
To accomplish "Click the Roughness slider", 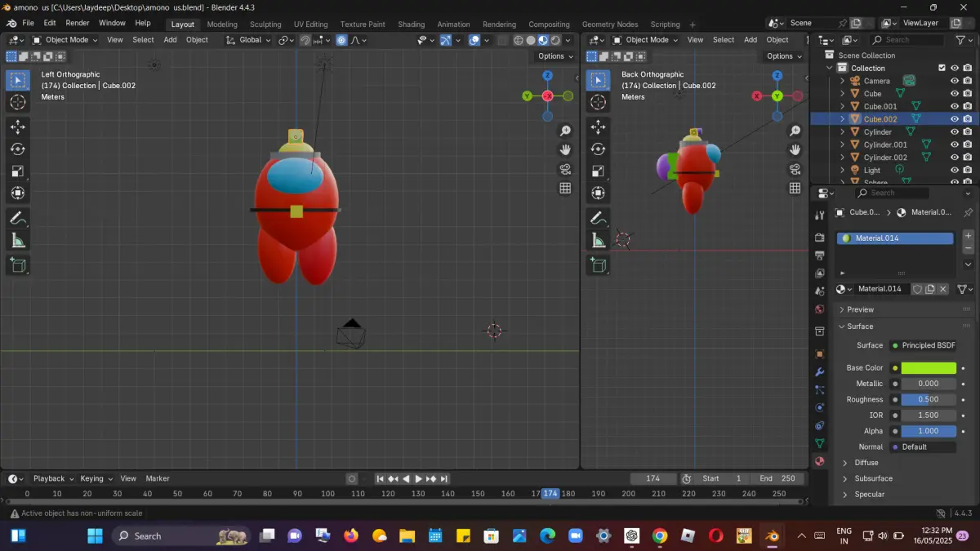I will pos(929,399).
